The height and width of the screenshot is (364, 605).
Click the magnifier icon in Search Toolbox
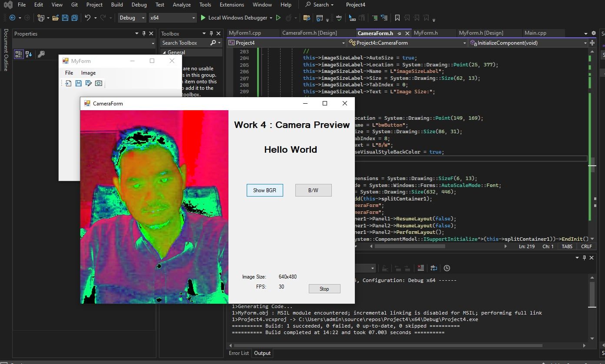(213, 43)
